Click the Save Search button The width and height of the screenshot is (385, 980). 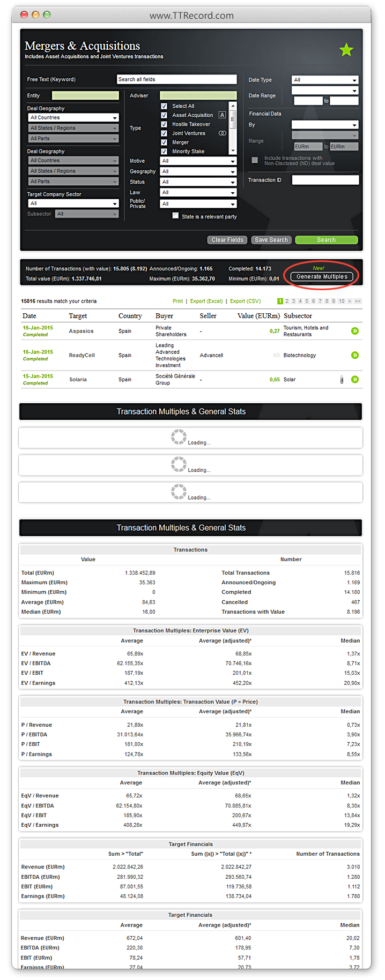point(271,240)
